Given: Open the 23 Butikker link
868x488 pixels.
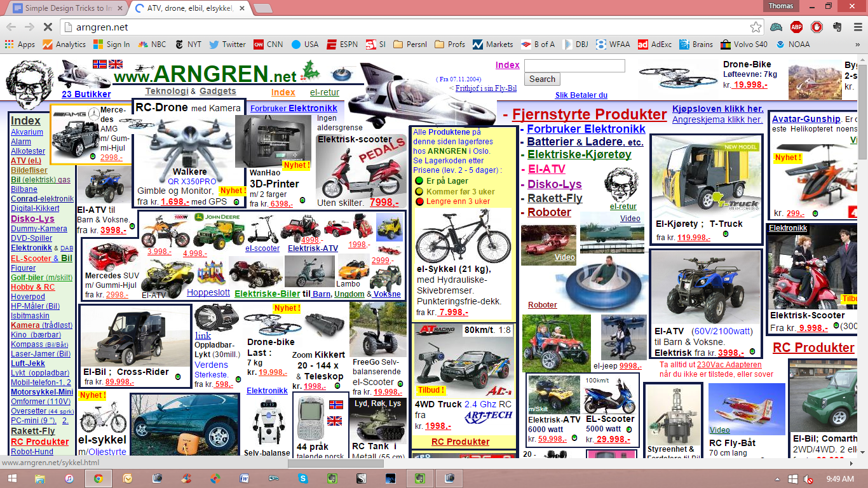Looking at the screenshot, I should pyautogui.click(x=86, y=94).
